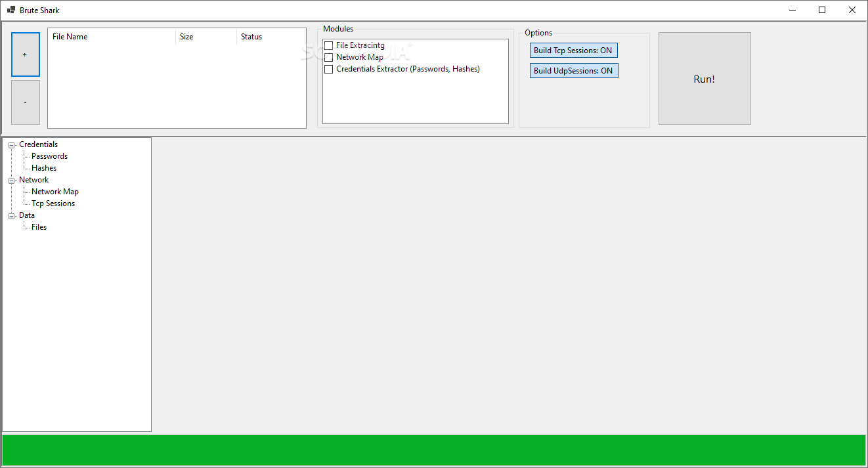
Task: Collapse the Data tree node
Action: pos(11,216)
